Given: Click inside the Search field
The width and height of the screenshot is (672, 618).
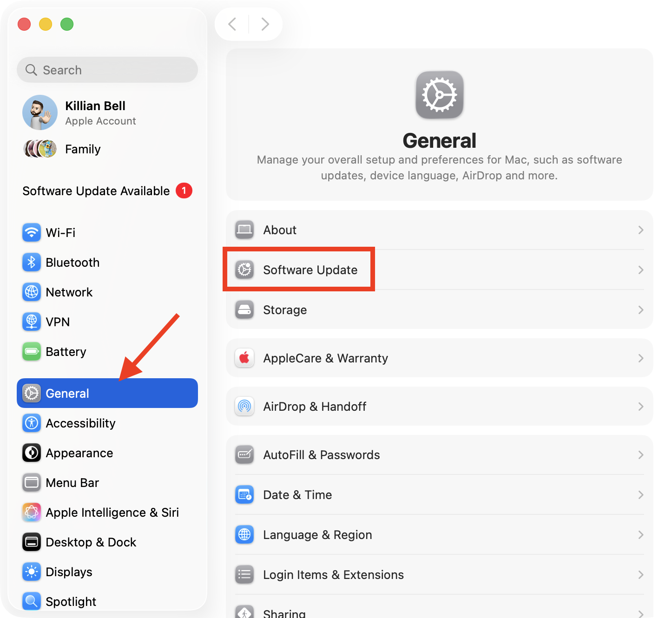Looking at the screenshot, I should coord(107,70).
